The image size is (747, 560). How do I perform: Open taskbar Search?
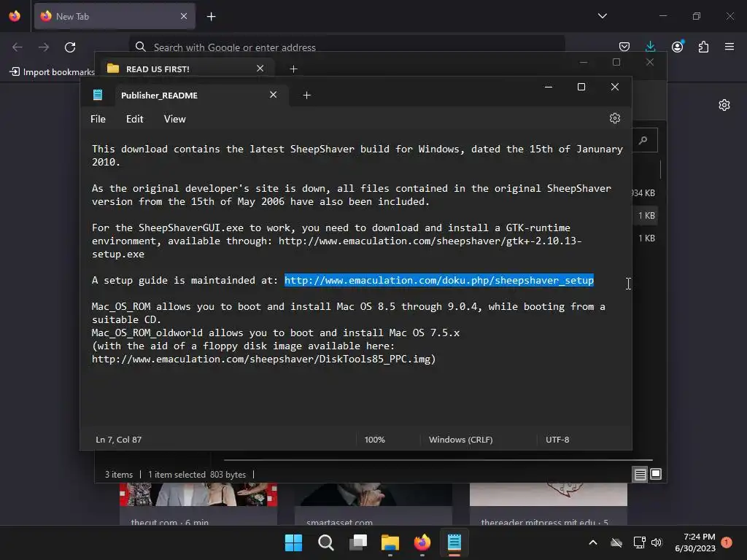[x=326, y=542]
